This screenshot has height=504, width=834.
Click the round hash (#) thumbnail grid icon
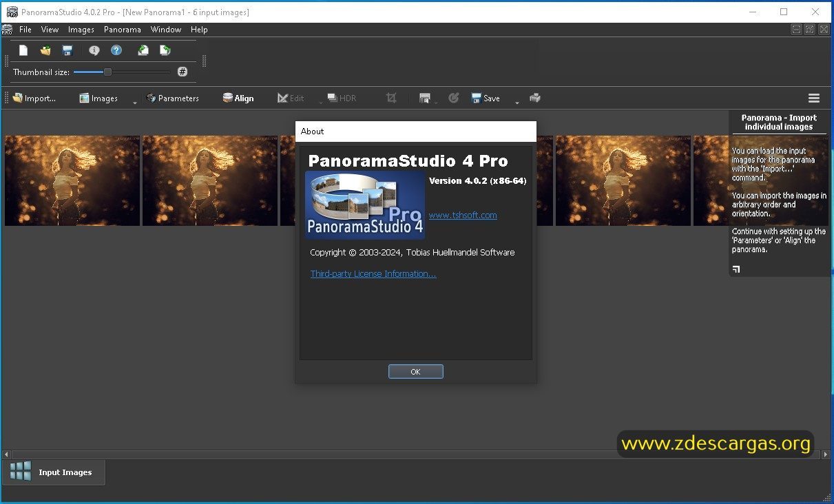[x=183, y=72]
